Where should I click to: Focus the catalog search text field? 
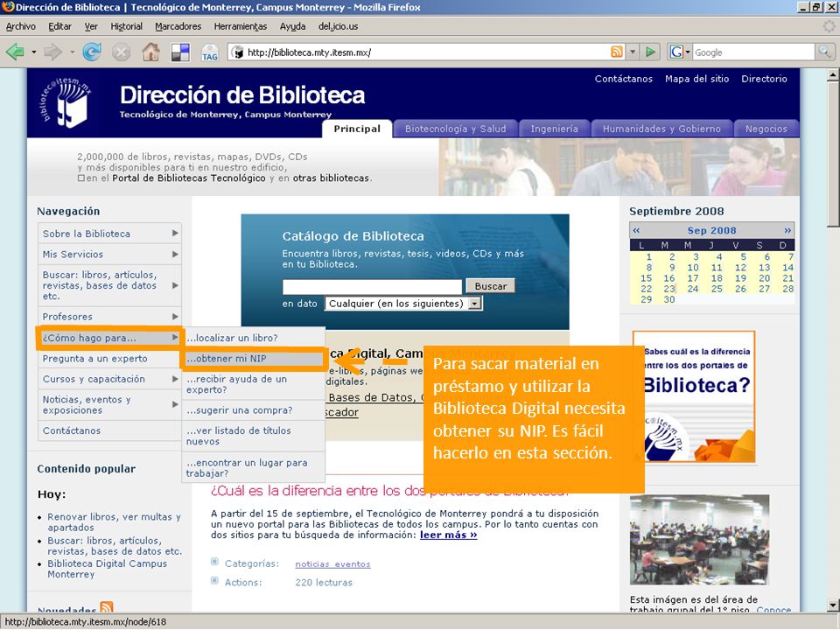pyautogui.click(x=373, y=287)
